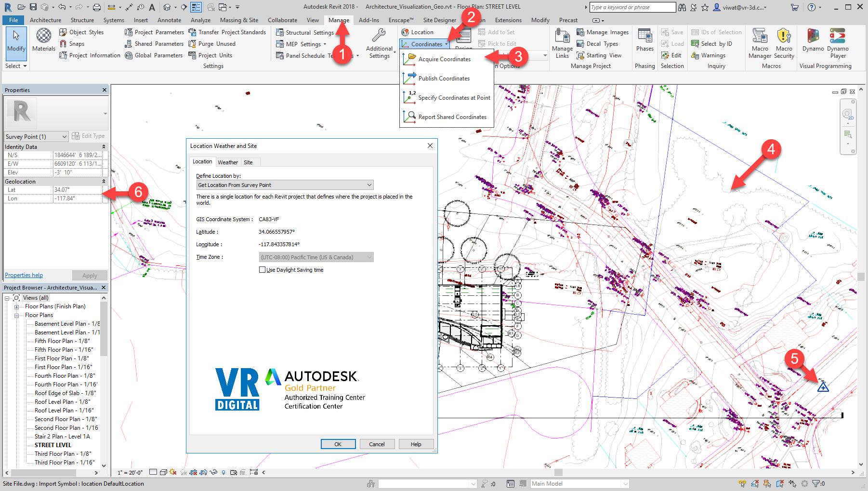Screen dimensions: 868x491
Task: Open Additional Settings wrench tool
Action: (x=380, y=43)
